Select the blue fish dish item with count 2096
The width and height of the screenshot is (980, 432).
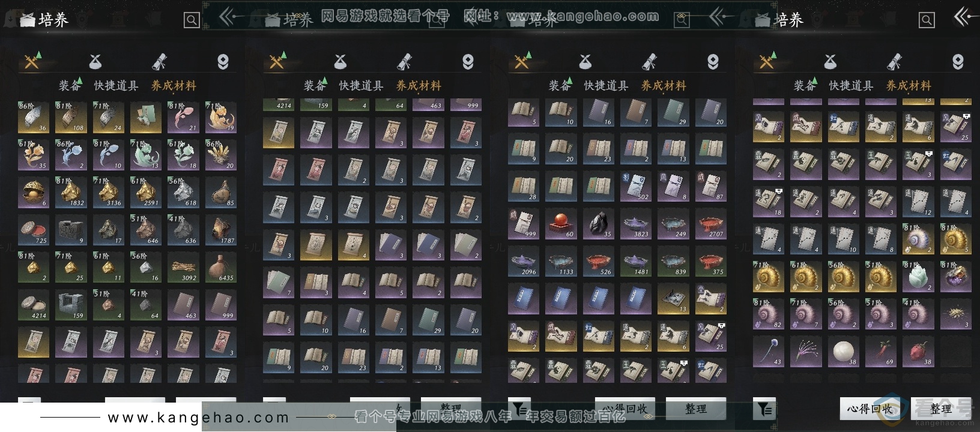[x=524, y=261]
